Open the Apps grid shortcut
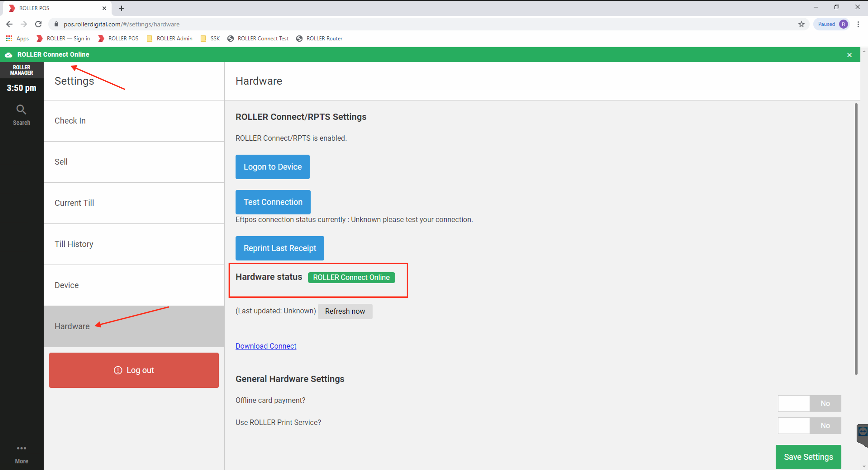868x470 pixels. [x=17, y=38]
